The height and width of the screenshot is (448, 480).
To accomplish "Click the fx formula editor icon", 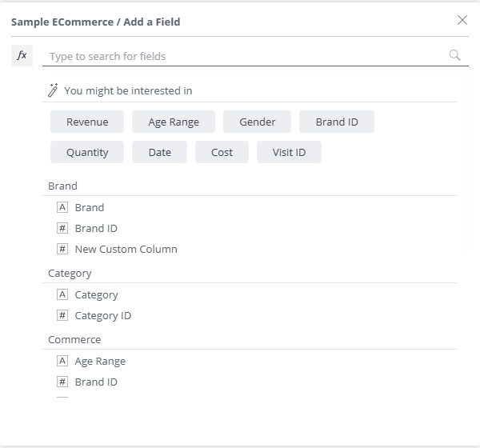I will point(22,56).
